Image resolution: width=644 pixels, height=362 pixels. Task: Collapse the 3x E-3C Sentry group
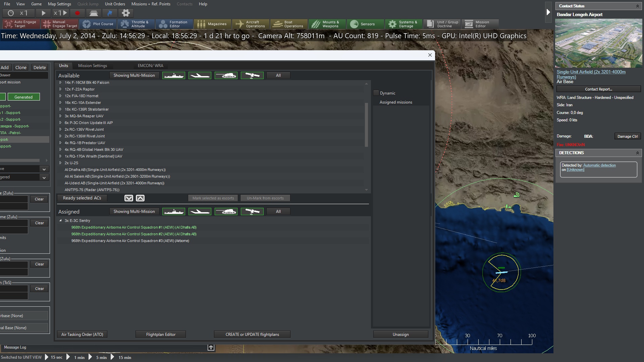[x=60, y=221]
